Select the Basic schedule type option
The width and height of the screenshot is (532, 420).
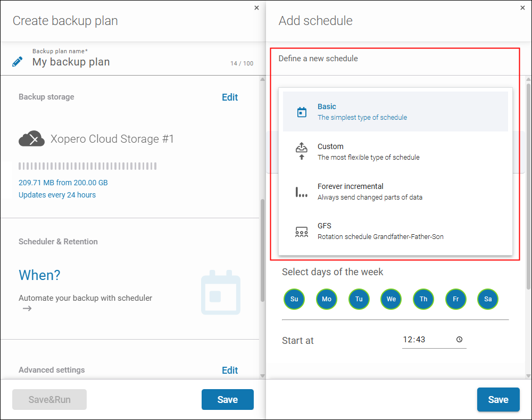pos(396,112)
